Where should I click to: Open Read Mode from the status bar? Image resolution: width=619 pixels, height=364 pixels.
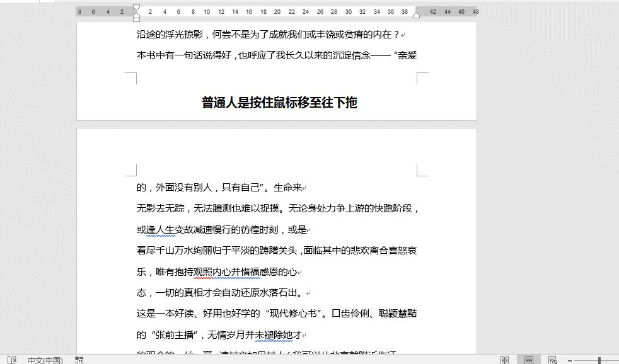click(x=505, y=359)
